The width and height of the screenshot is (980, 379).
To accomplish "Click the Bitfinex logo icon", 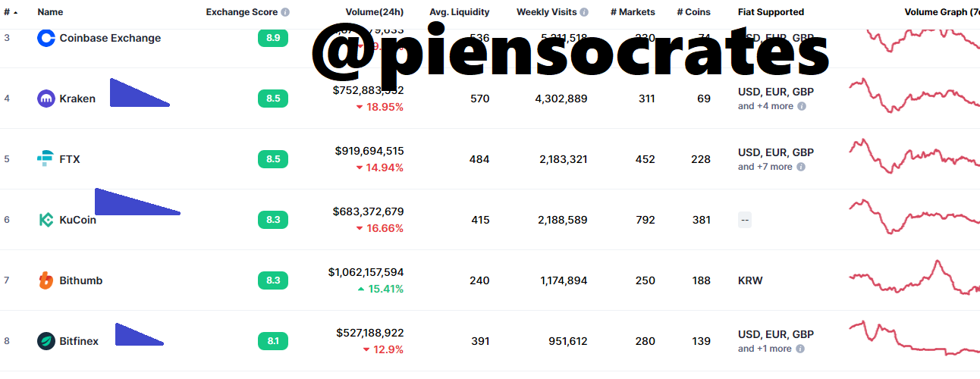I will [x=46, y=341].
